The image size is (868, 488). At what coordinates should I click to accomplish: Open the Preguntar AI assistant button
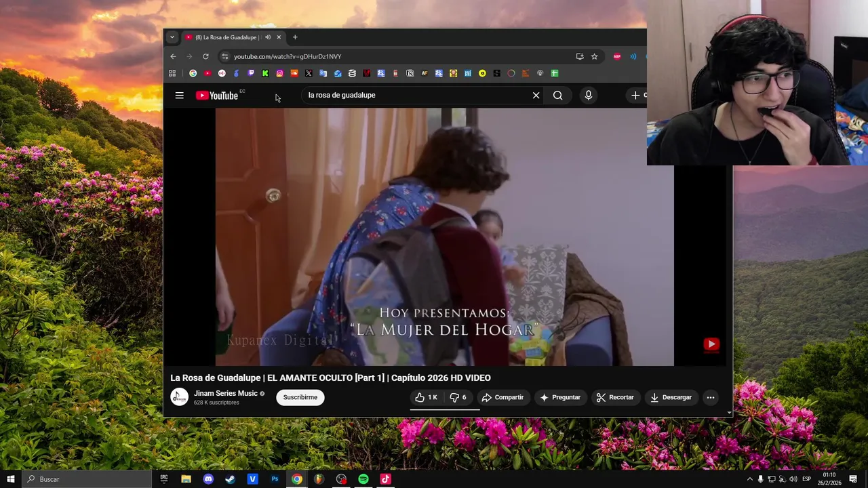(560, 397)
